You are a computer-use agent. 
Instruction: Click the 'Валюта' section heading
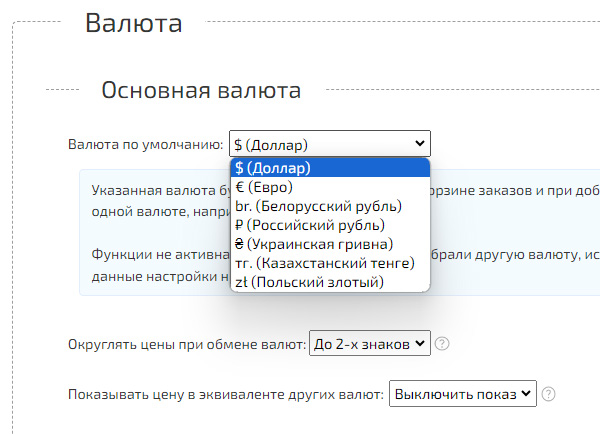pyautogui.click(x=133, y=23)
